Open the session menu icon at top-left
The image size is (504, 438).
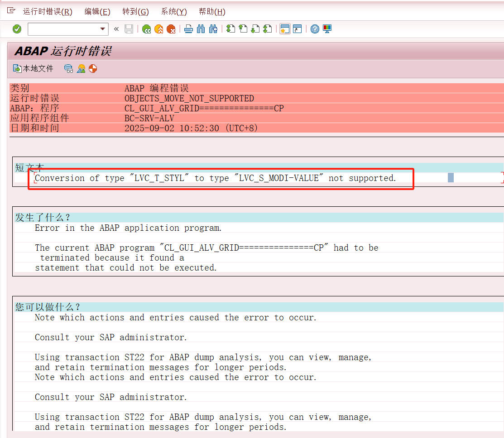coord(11,11)
